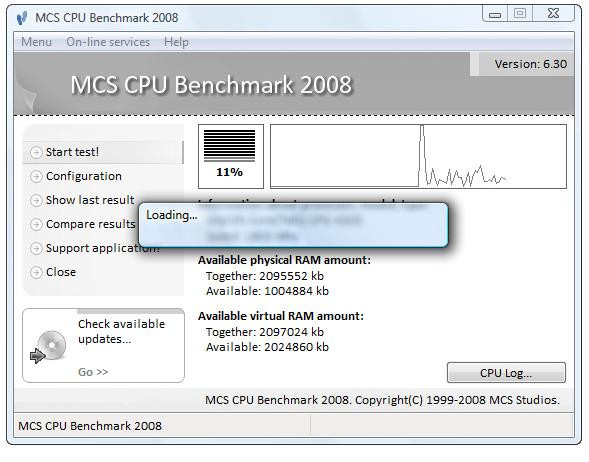Screen dimensions: 589x462
Task: Click Together: 2095552 kb value
Action: pyautogui.click(x=264, y=276)
